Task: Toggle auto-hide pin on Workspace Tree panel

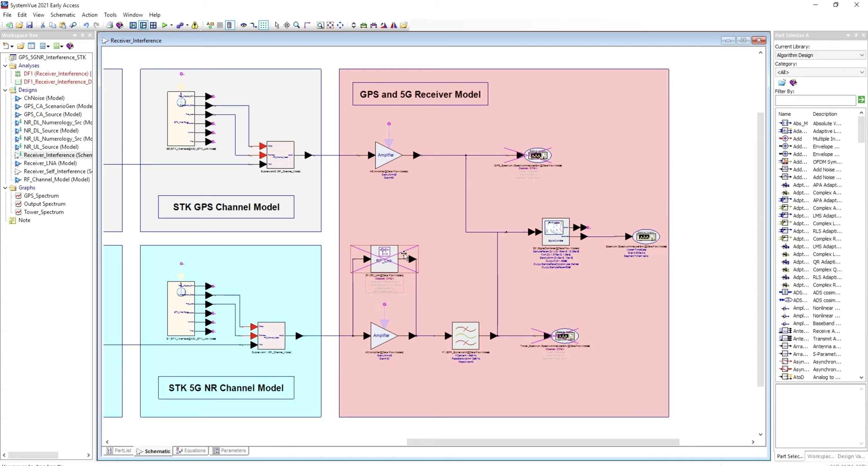Action: pos(83,35)
